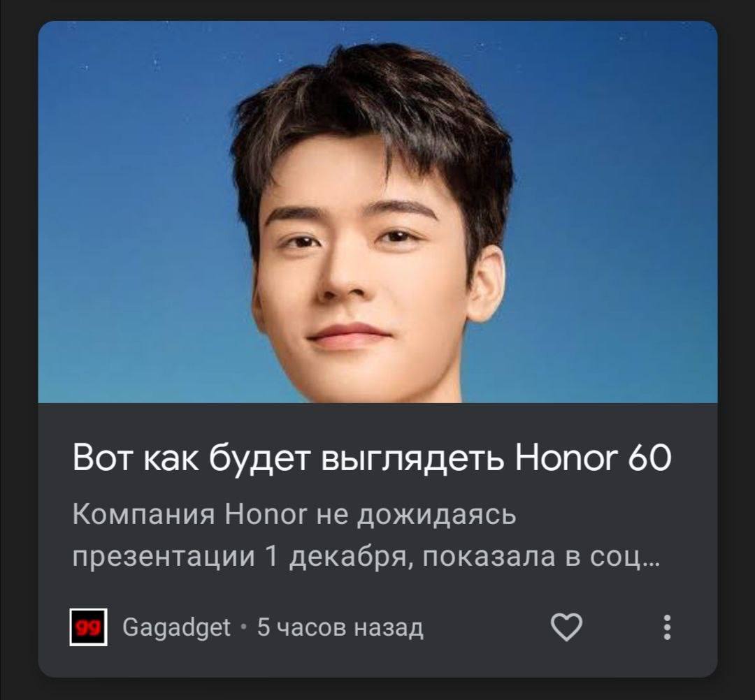
Task: Click 'Вот как' at the headline start
Action: pos(136,458)
